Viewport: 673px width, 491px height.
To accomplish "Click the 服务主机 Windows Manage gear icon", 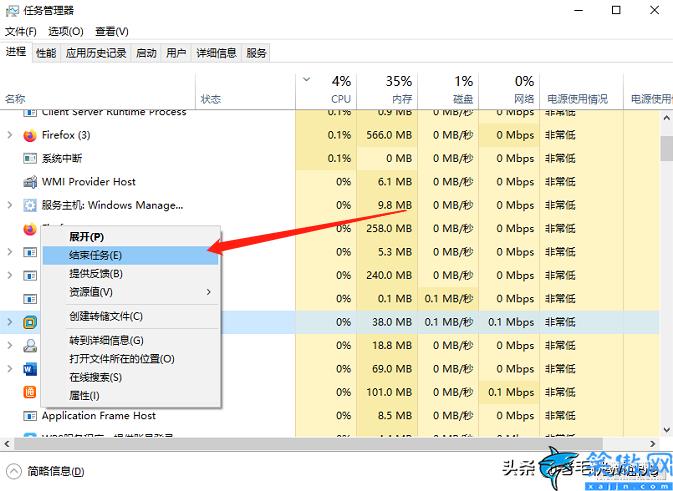I will point(30,206).
